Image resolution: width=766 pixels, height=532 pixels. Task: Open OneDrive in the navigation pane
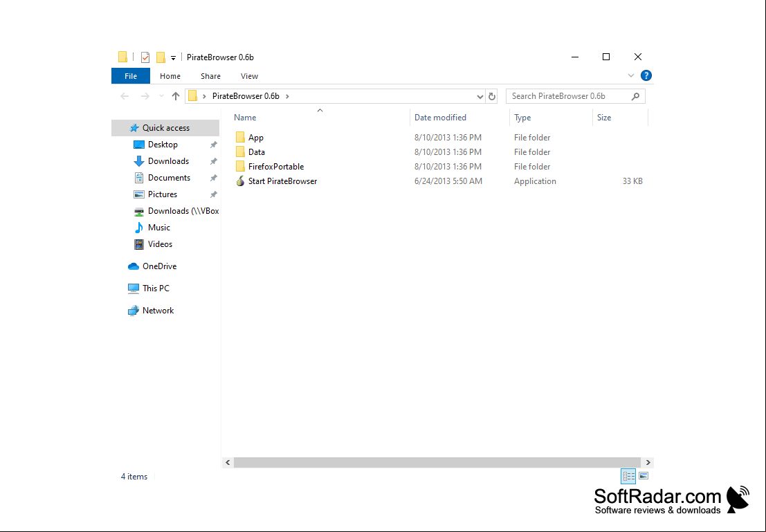point(159,266)
